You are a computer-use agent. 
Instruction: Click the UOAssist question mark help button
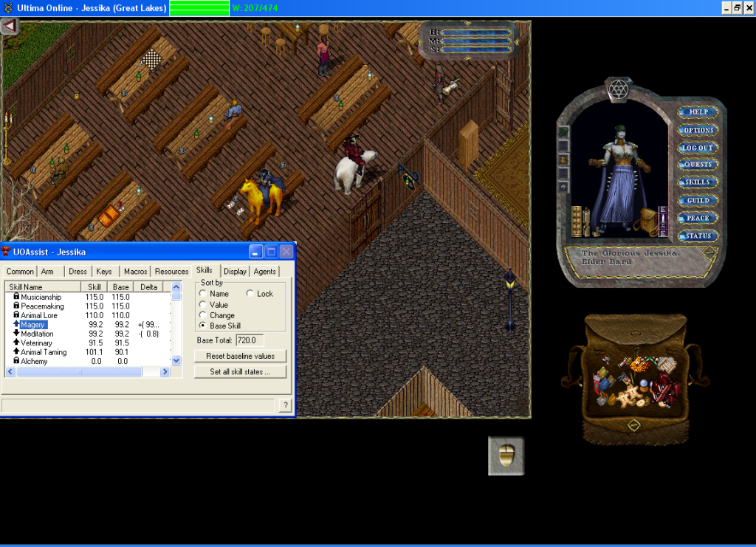[x=286, y=405]
